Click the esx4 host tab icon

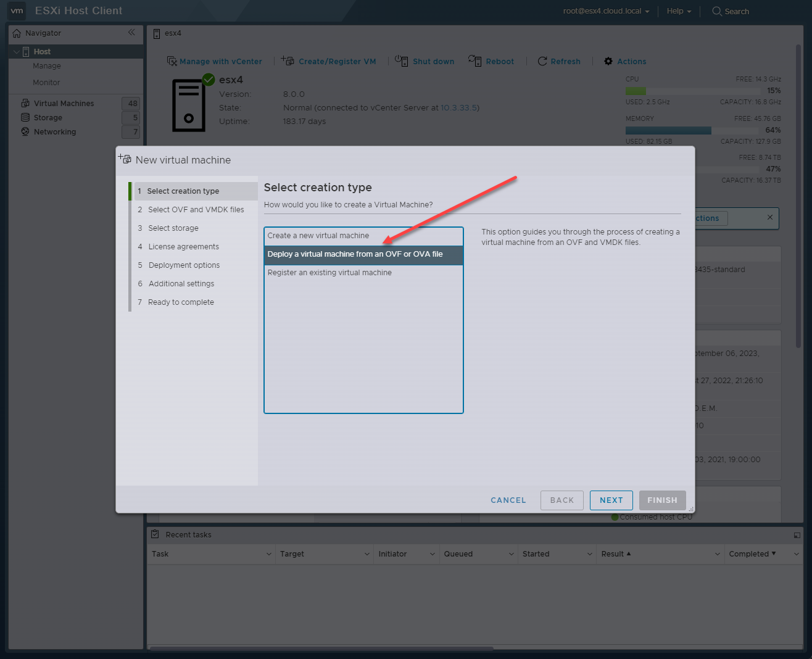(157, 33)
